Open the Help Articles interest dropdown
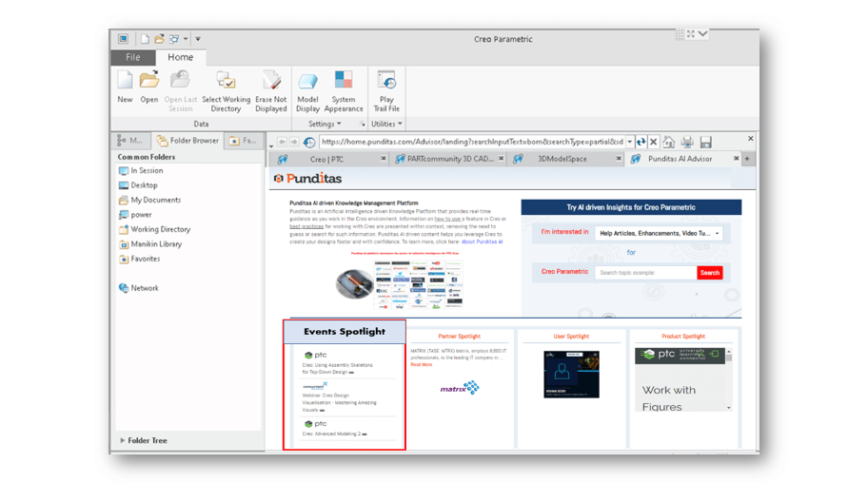This screenshot has height=483, width=868. point(660,233)
